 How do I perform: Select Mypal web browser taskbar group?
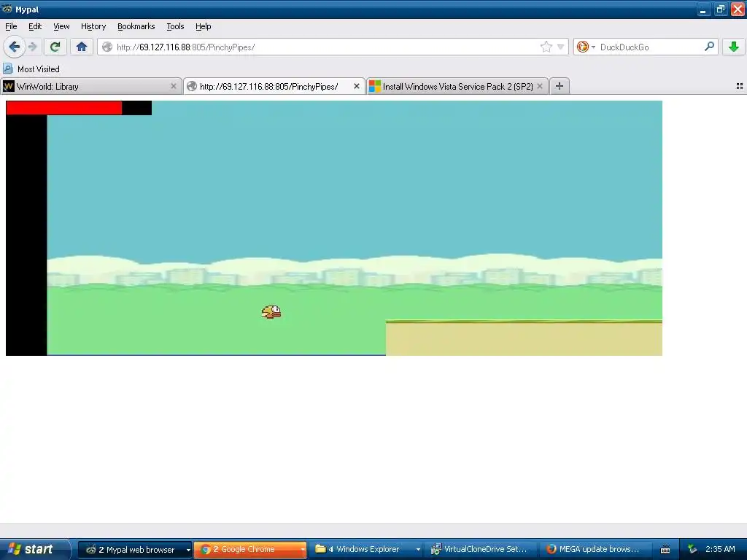pyautogui.click(x=135, y=550)
